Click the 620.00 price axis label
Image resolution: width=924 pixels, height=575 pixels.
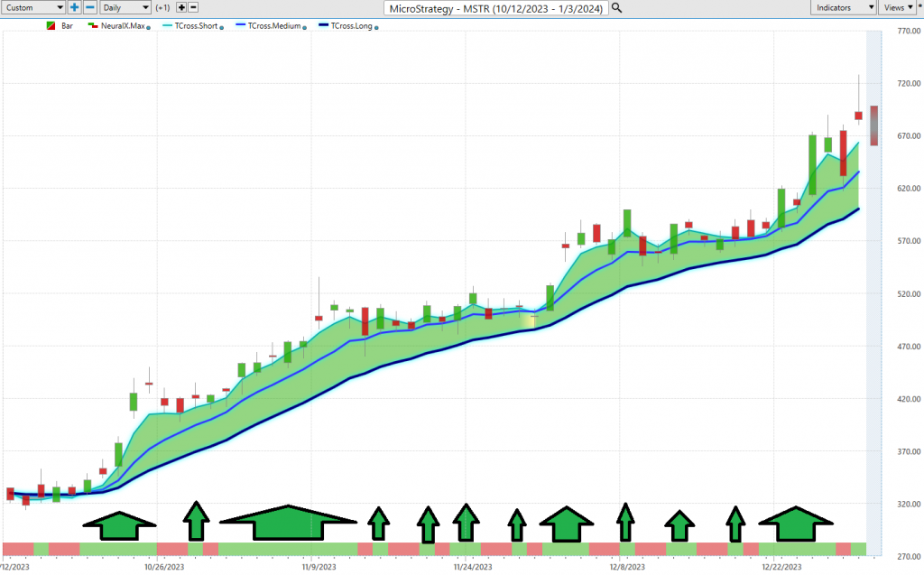tap(909, 188)
